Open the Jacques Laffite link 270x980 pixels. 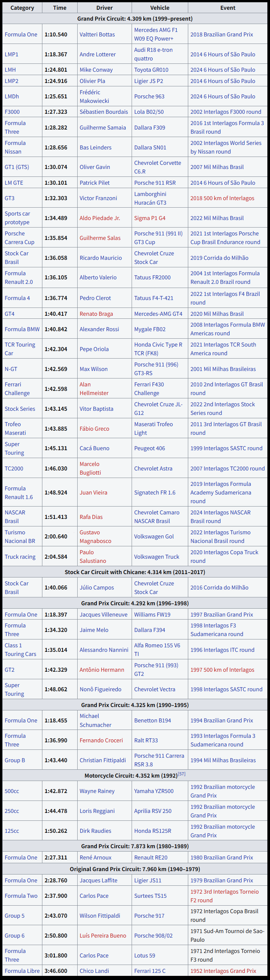click(99, 881)
